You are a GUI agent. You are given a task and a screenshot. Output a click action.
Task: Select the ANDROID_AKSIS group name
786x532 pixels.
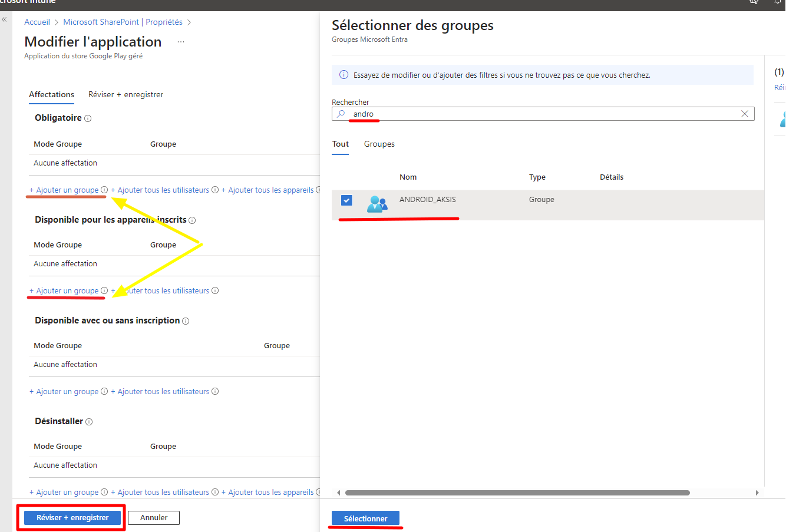428,200
